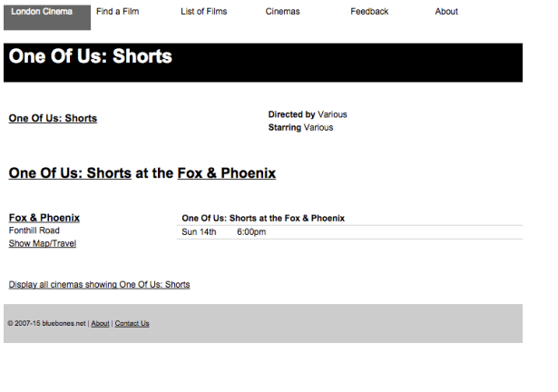Open the Find a Film menu
Image resolution: width=558 pixels, height=392 pixels.
point(117,12)
